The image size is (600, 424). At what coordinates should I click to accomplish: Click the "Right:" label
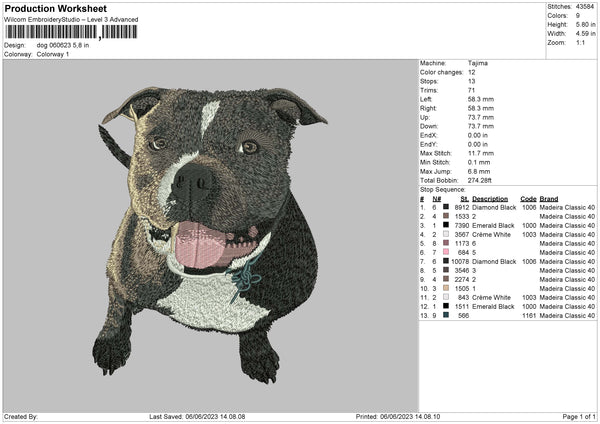point(428,108)
